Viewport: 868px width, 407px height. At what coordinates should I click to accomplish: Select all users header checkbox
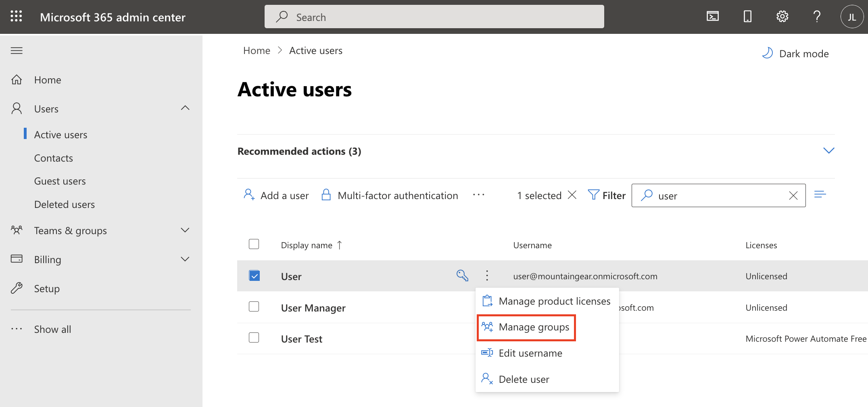pos(254,244)
